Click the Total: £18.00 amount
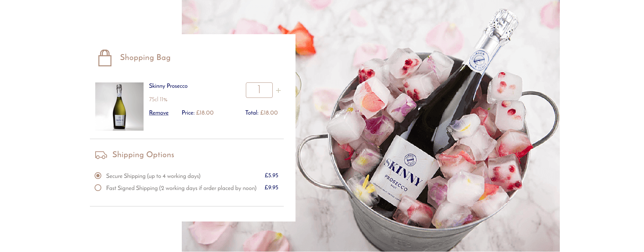 tap(262, 113)
